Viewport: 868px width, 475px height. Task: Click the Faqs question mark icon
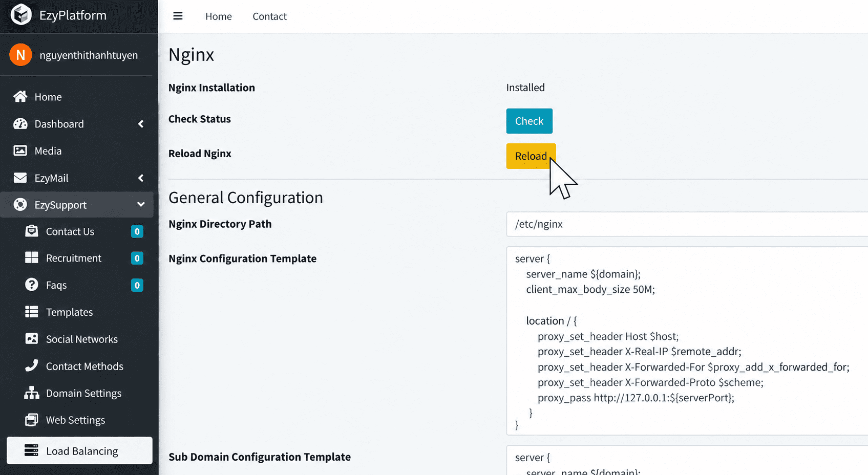click(x=32, y=285)
